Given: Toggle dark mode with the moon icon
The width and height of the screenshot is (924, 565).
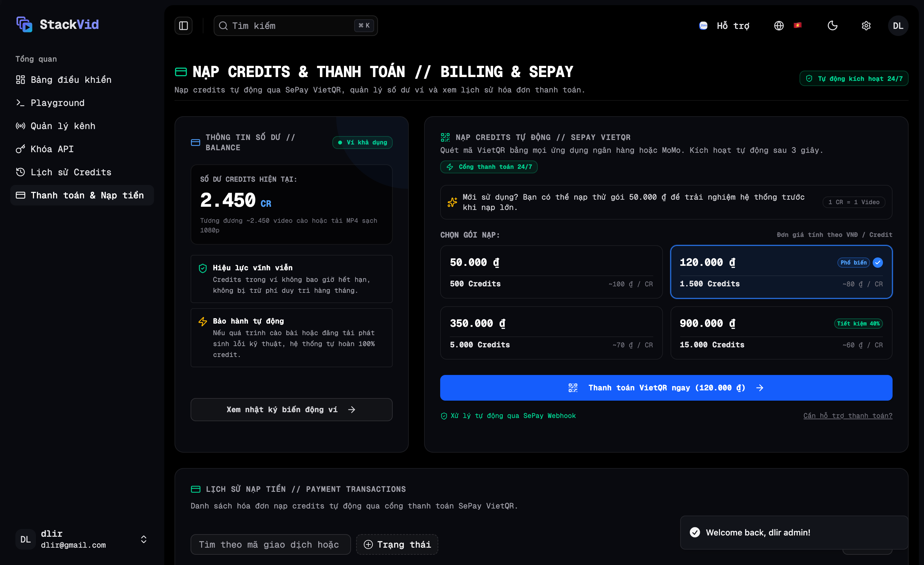Looking at the screenshot, I should pos(833,25).
